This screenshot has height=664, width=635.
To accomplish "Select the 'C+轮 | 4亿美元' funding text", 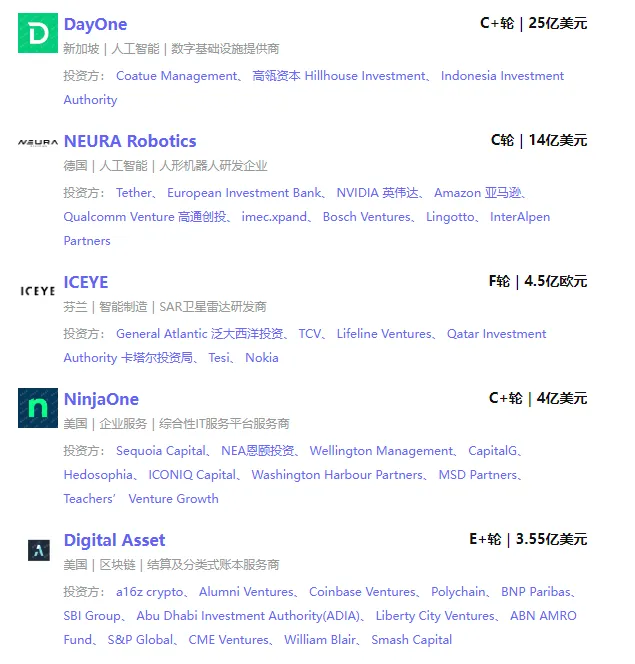I will [538, 398].
